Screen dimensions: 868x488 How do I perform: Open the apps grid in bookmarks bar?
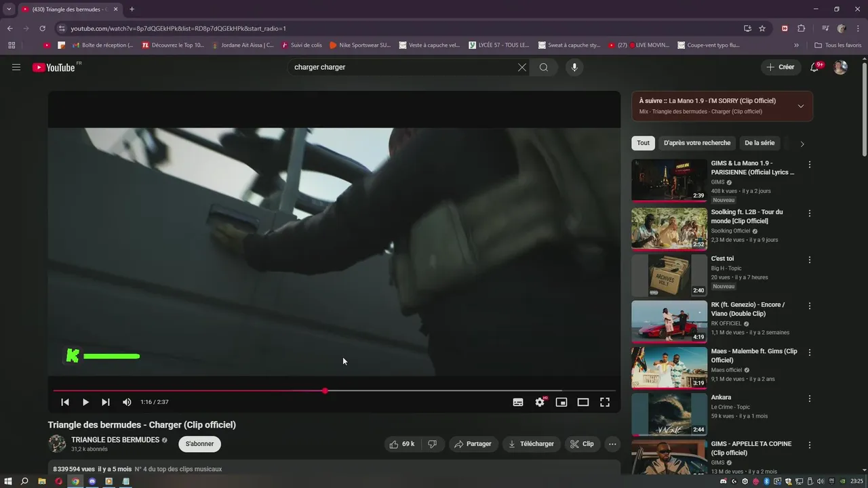pos(12,45)
